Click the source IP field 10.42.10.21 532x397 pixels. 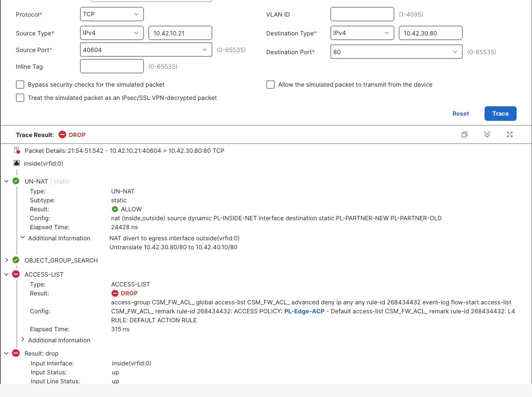coord(180,33)
